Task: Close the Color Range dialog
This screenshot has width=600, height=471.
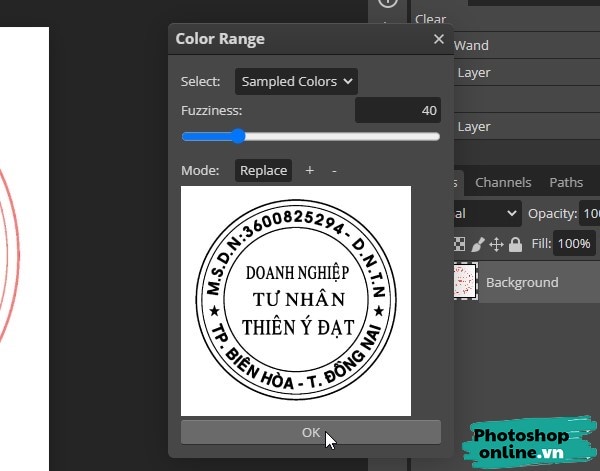Action: (438, 40)
